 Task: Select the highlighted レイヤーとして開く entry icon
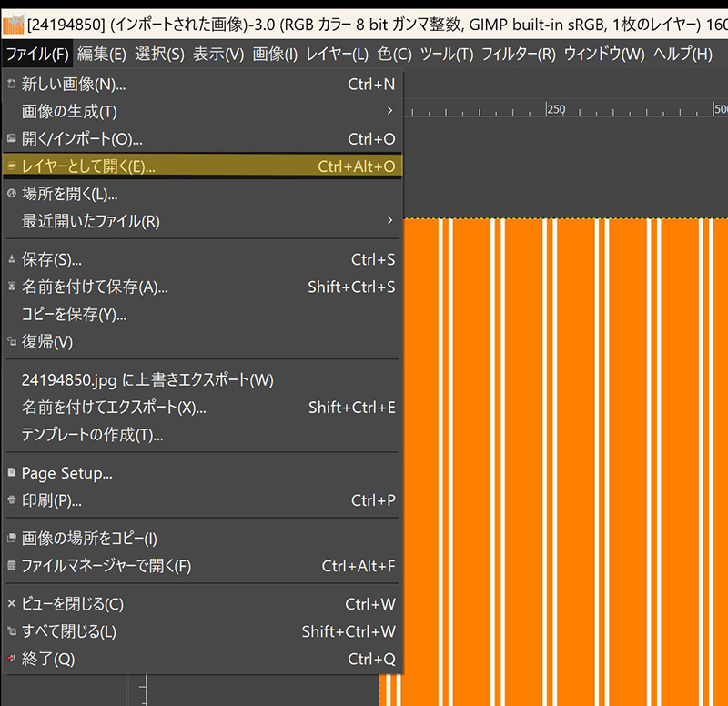pos(11,167)
